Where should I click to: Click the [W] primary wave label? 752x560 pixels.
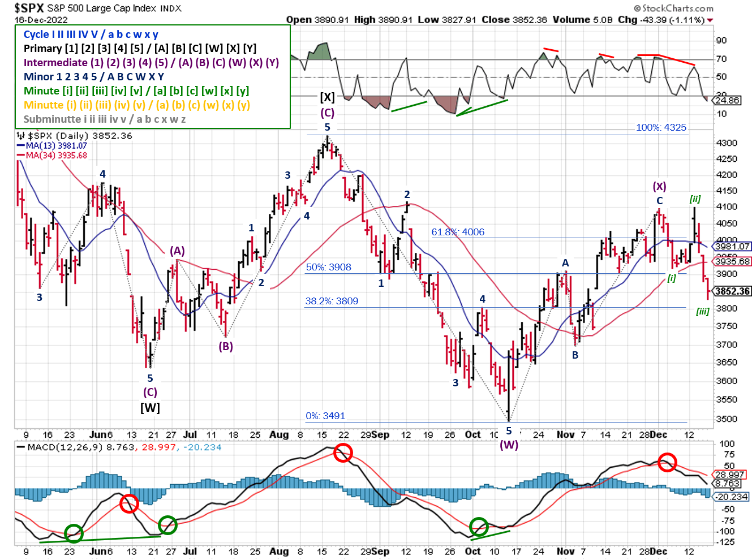click(150, 407)
